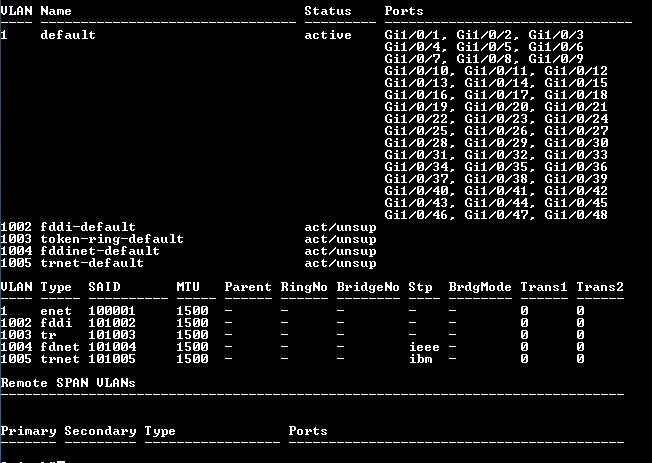The image size is (652, 463).
Task: Select the "Trans2" column header
Action: (600, 287)
